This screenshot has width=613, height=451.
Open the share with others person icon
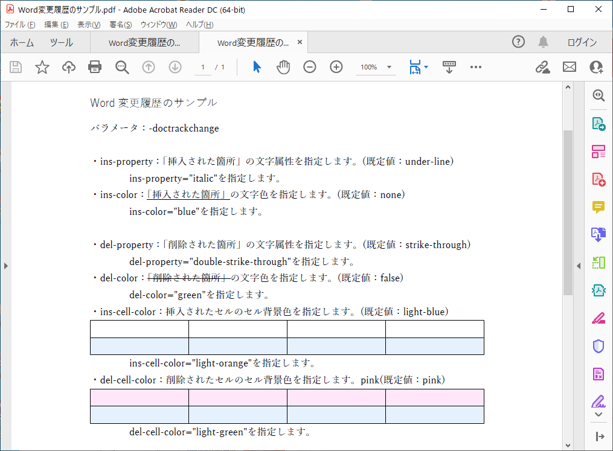click(596, 67)
